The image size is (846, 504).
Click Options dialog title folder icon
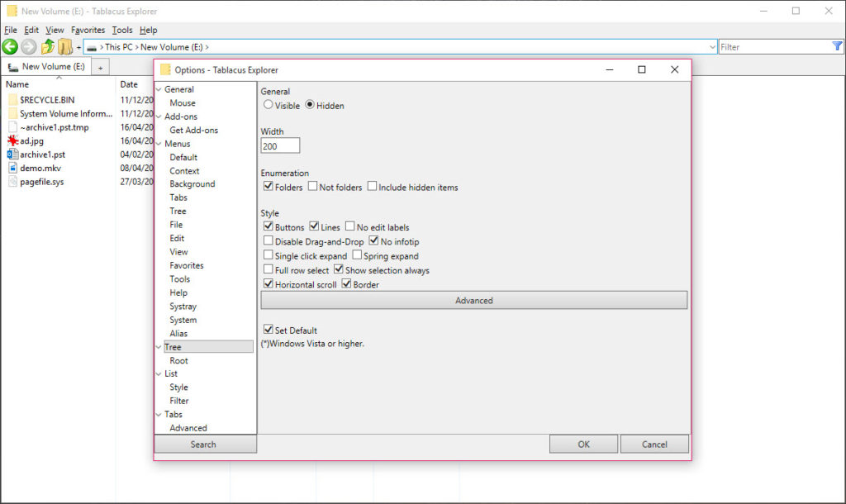pyautogui.click(x=165, y=69)
